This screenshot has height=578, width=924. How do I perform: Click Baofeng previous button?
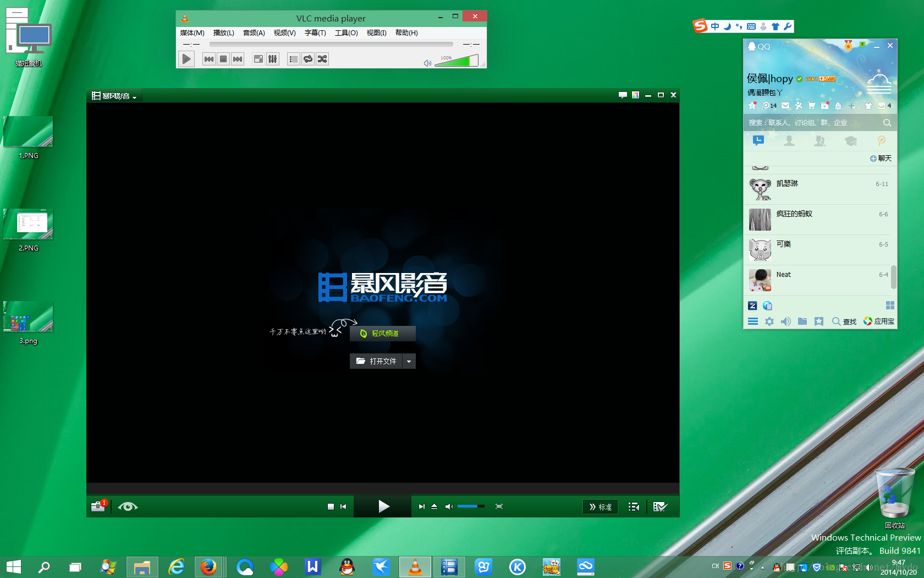coord(343,506)
